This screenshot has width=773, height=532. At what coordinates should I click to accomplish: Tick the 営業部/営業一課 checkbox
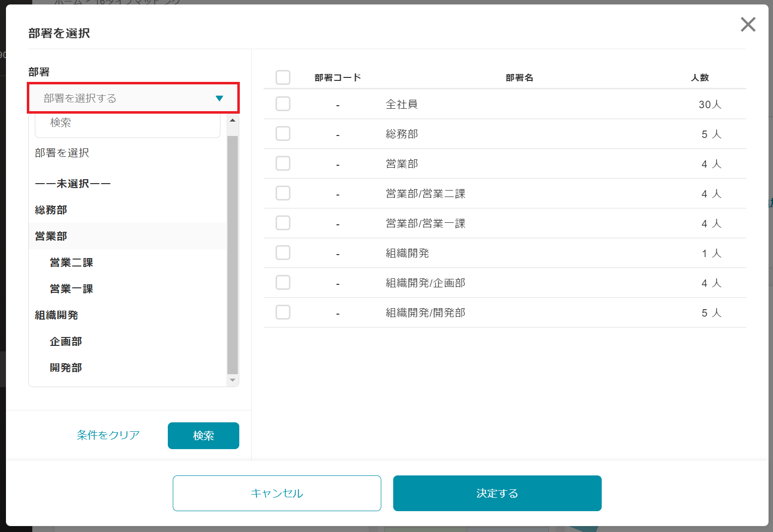(x=283, y=223)
